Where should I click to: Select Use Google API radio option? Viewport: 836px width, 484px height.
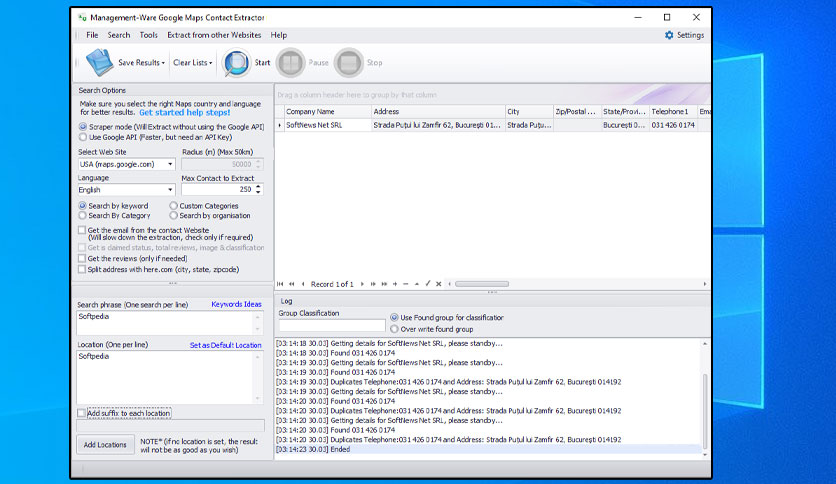pos(83,137)
